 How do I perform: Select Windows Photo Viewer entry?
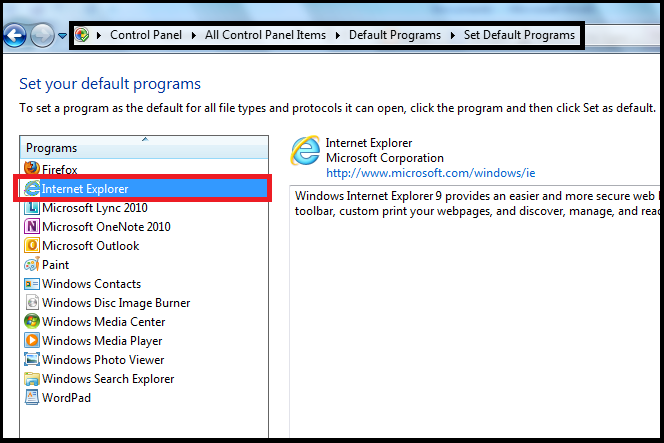103,360
